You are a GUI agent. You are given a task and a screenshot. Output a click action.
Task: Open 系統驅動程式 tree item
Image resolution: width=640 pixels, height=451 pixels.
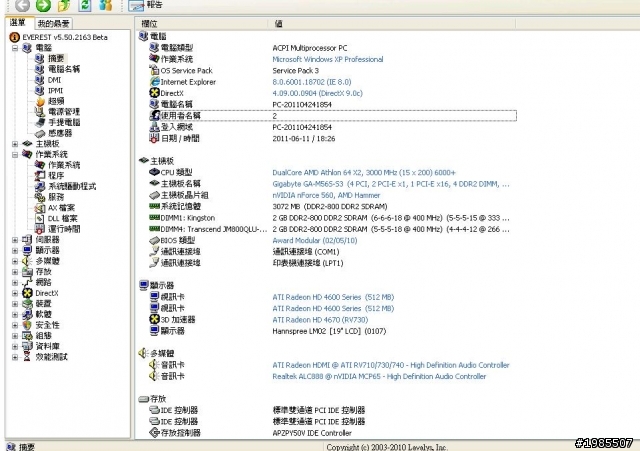[x=72, y=187]
